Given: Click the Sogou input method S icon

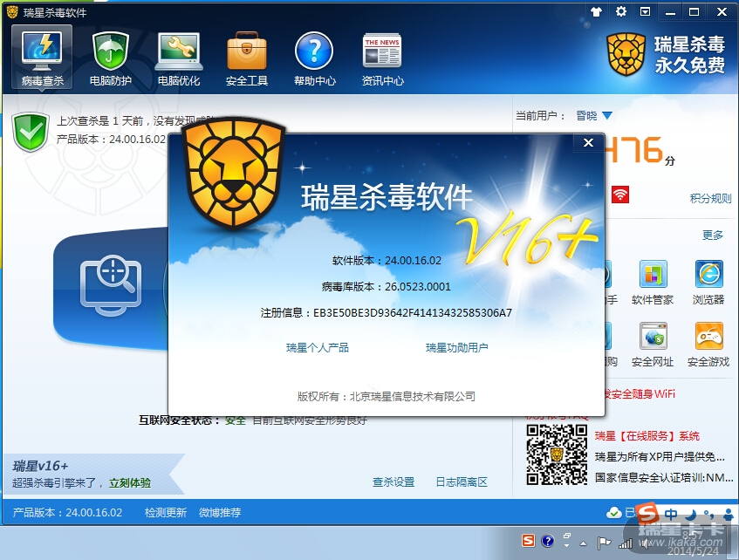Looking at the screenshot, I should (648, 513).
